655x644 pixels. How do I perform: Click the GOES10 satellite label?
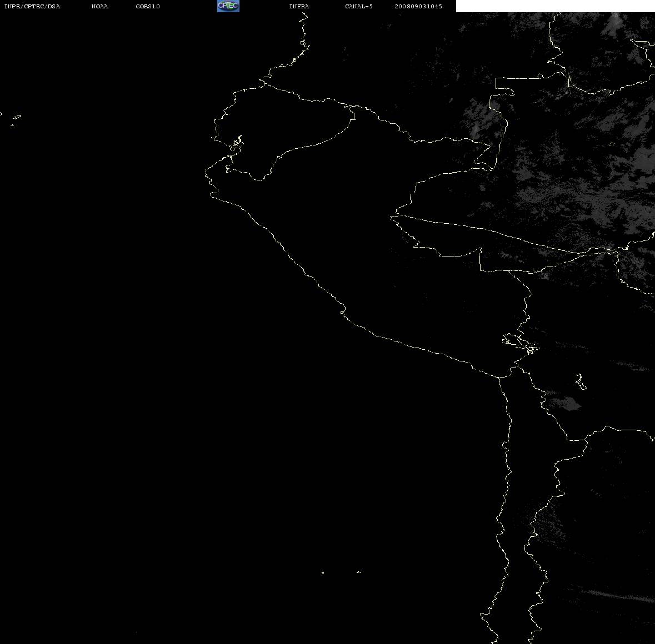click(148, 6)
